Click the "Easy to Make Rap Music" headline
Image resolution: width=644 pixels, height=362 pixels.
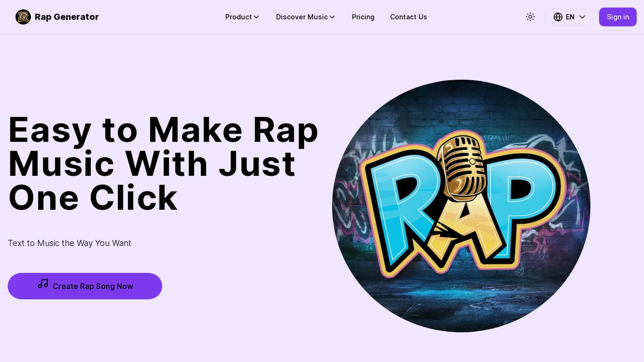(x=163, y=163)
